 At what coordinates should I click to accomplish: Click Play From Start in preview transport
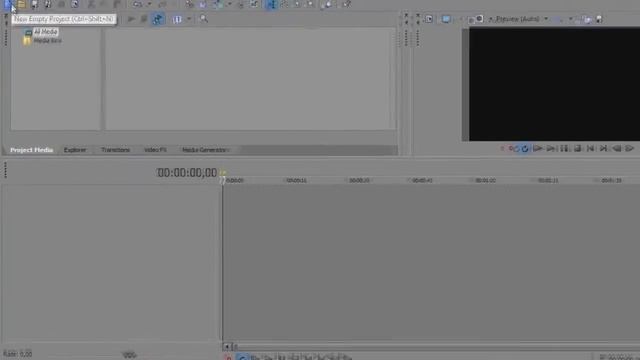pos(538,149)
